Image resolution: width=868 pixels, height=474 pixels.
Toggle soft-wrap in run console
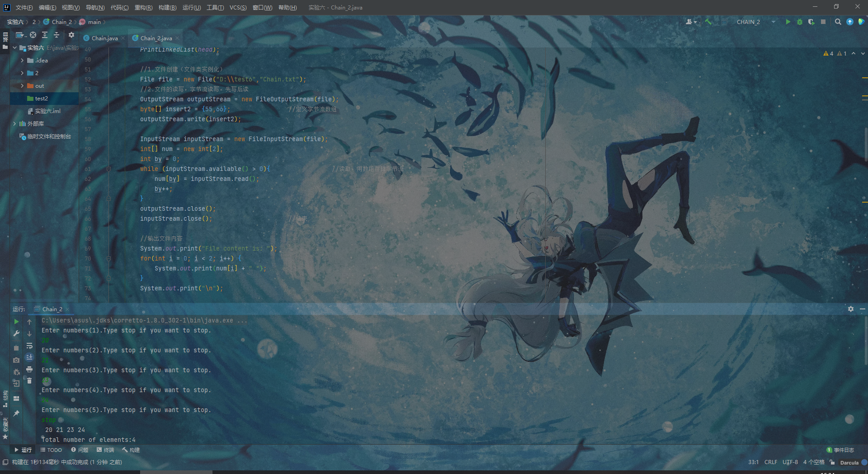coord(29,346)
